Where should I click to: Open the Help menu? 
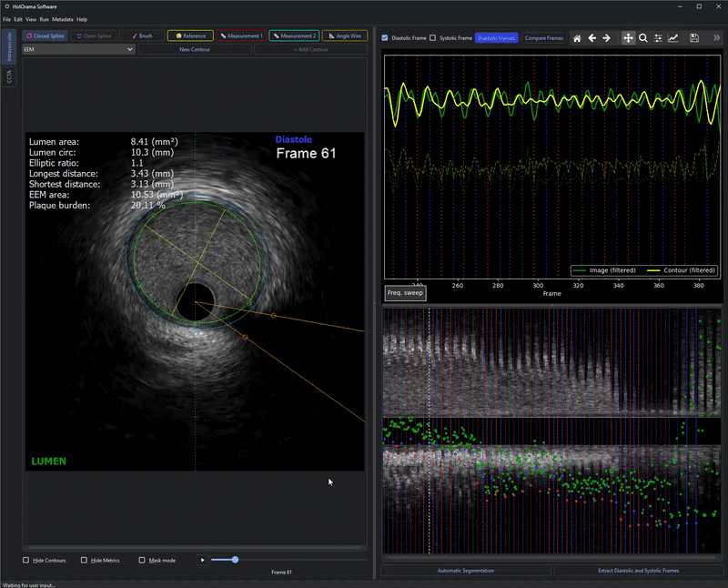82,19
